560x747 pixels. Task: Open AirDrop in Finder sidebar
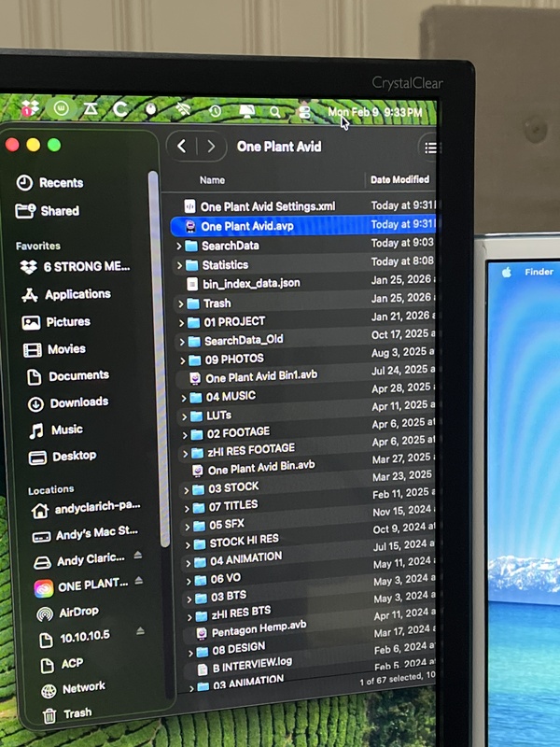pyautogui.click(x=78, y=613)
